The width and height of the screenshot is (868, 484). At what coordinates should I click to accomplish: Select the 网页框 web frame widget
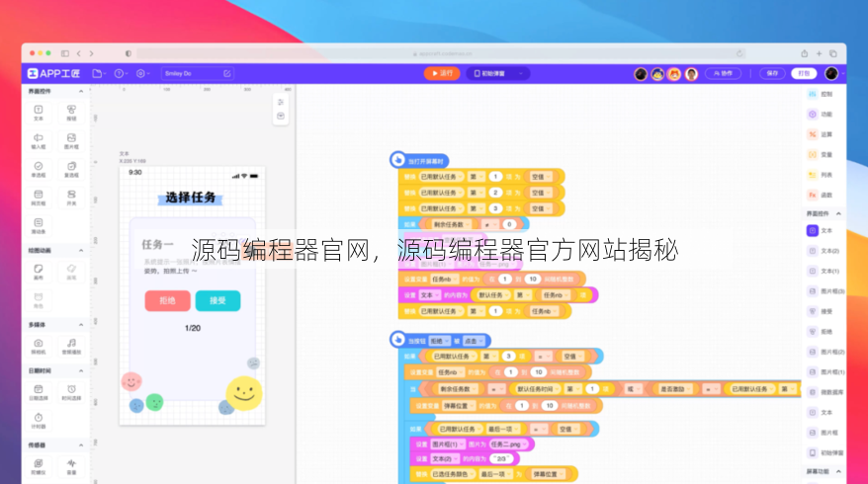point(39,198)
